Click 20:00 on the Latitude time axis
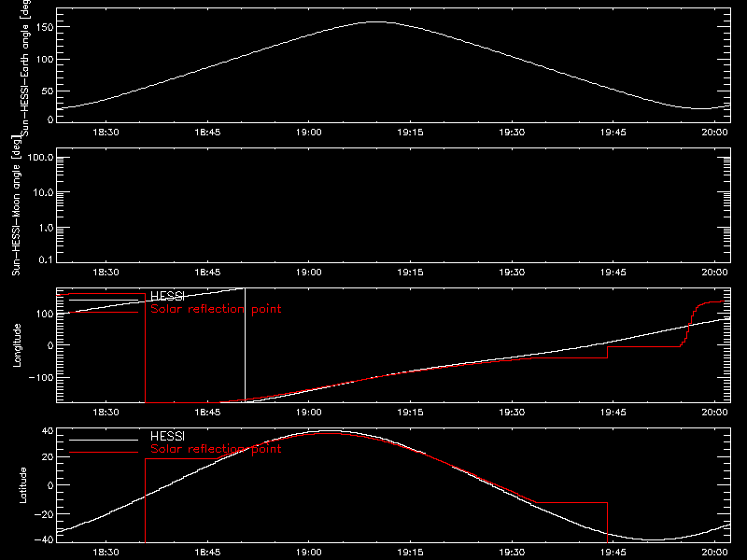This screenshot has width=747, height=560. (x=714, y=553)
